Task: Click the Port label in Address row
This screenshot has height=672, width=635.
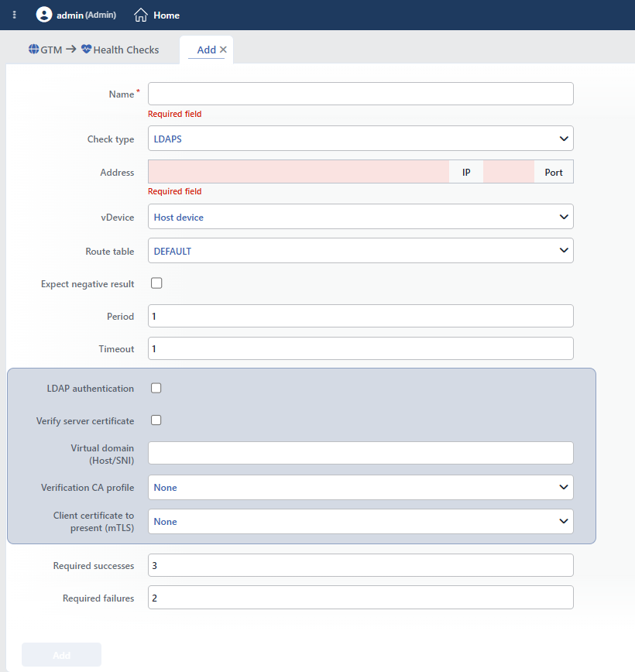Action: [x=554, y=173]
